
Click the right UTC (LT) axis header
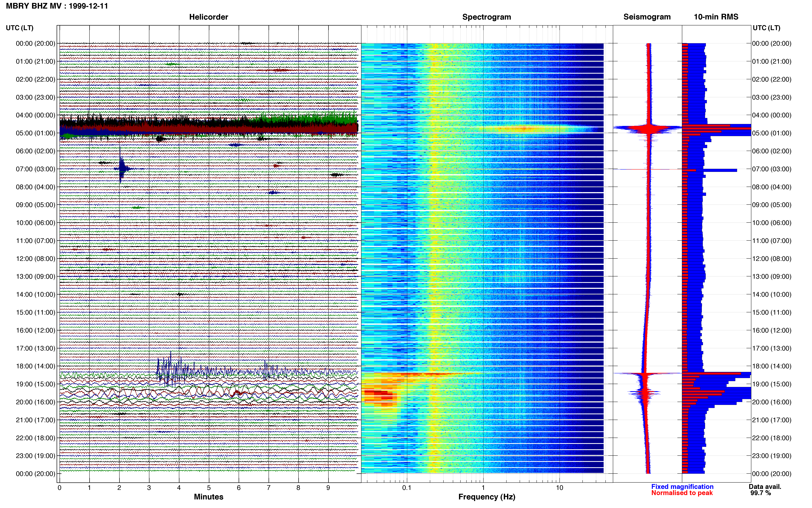pyautogui.click(x=766, y=28)
